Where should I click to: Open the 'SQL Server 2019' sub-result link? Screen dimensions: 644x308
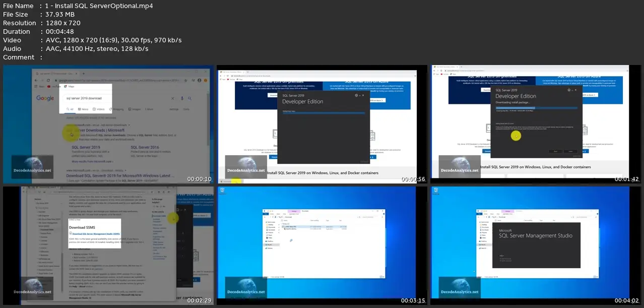[x=86, y=147]
